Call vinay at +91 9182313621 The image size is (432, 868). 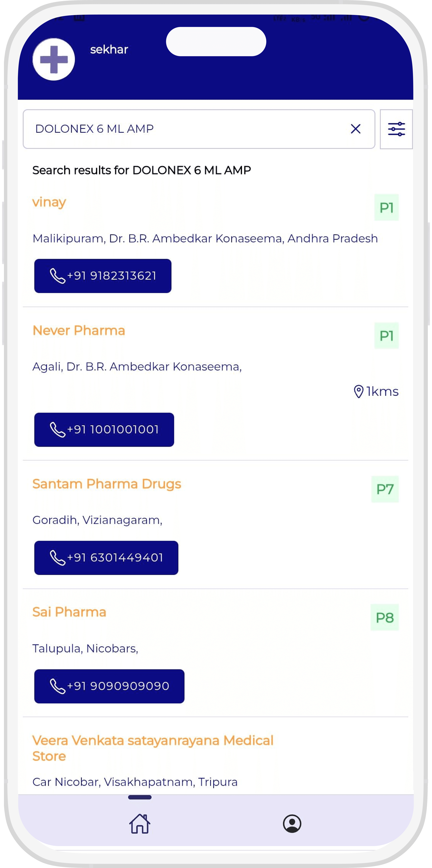tap(103, 276)
